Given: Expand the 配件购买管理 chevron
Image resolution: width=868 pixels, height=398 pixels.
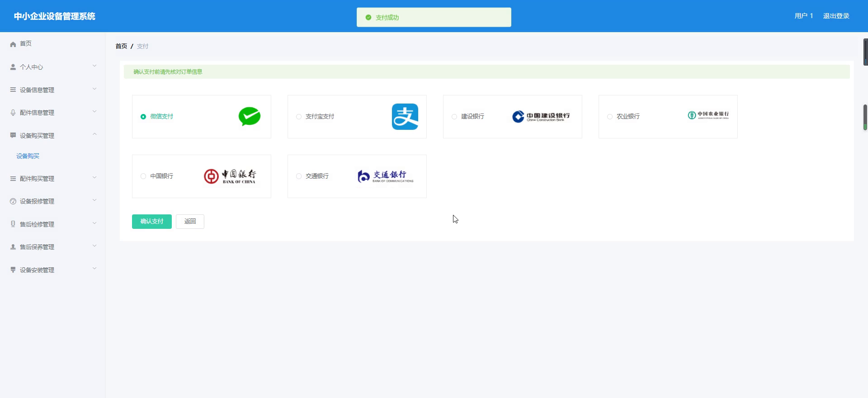Looking at the screenshot, I should 94,178.
